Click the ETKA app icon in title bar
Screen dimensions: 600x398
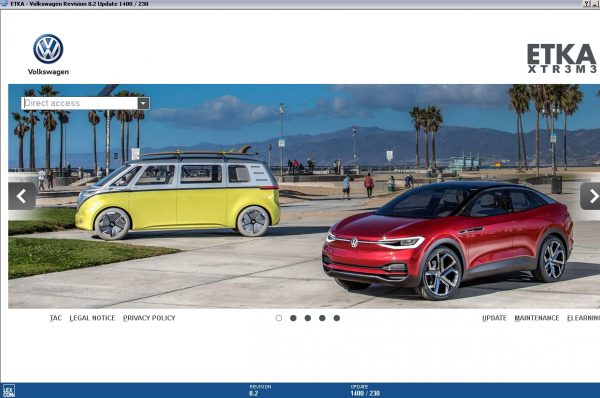[4, 4]
